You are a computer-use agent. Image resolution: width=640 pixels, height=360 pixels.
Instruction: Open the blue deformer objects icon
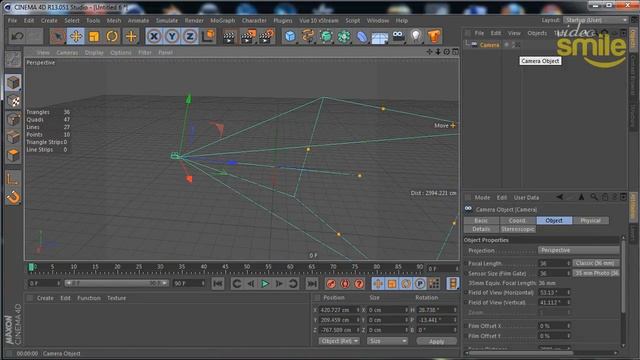[x=362, y=36]
